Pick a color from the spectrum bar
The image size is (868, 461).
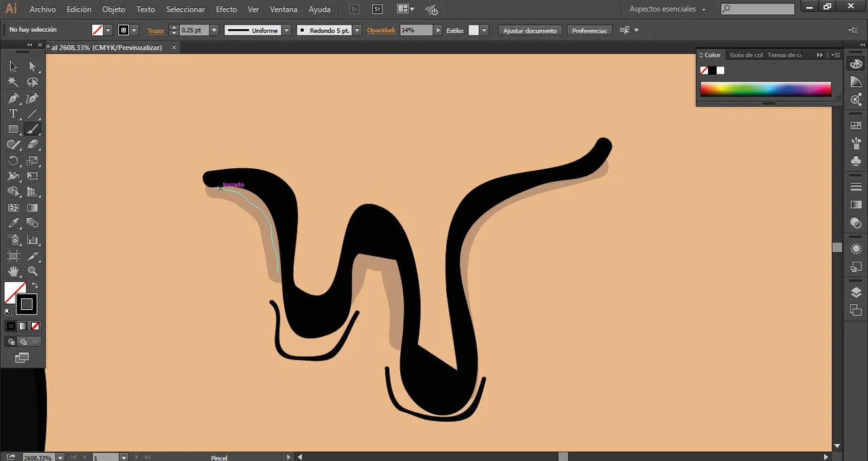pyautogui.click(x=765, y=89)
